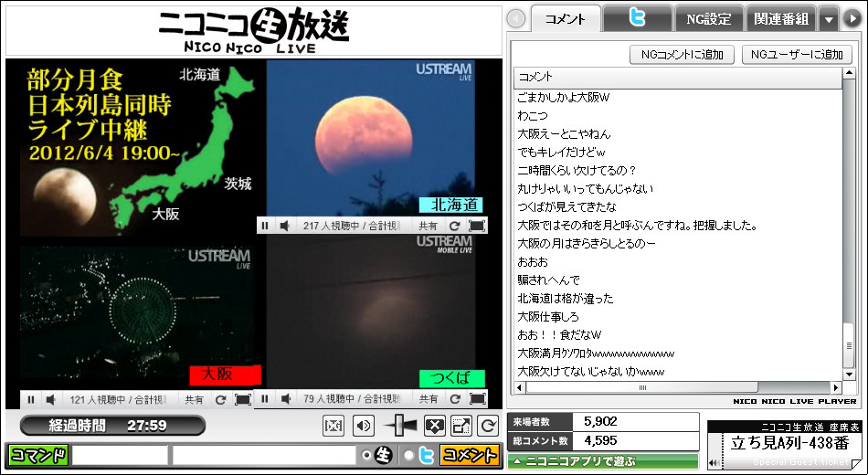Pause the つくば Ustream stream
The image size is (868, 475).
[265, 398]
